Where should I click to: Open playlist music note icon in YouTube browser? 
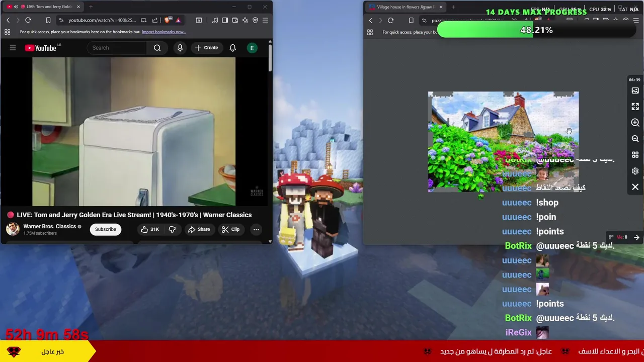[x=215, y=20]
